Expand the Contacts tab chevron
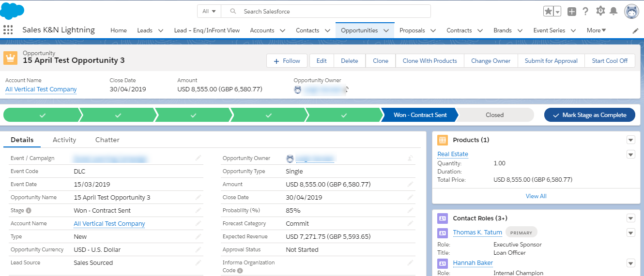This screenshot has height=276, width=644. pyautogui.click(x=327, y=30)
